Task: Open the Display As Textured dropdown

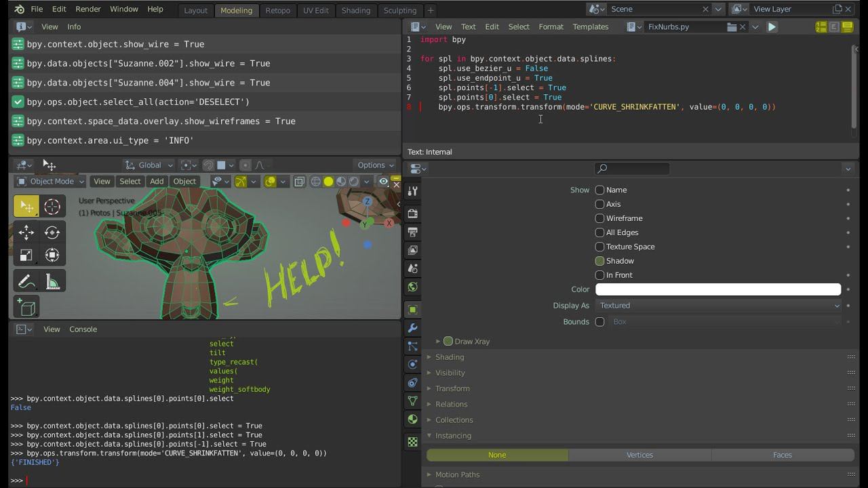Action: click(718, 306)
